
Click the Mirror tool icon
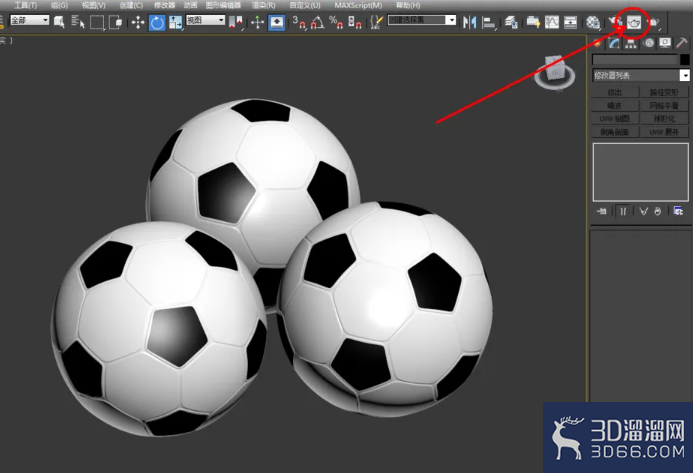click(469, 22)
